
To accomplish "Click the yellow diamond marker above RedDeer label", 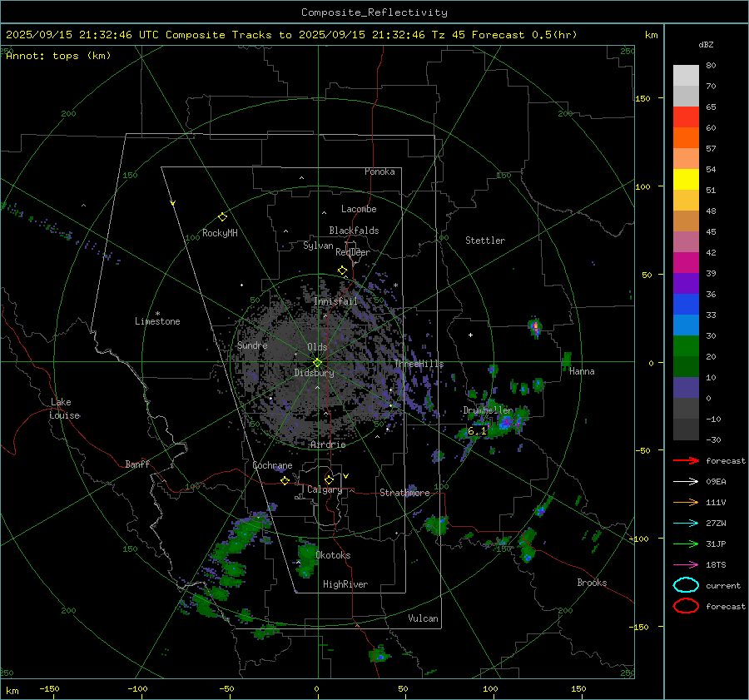I will pyautogui.click(x=343, y=271).
